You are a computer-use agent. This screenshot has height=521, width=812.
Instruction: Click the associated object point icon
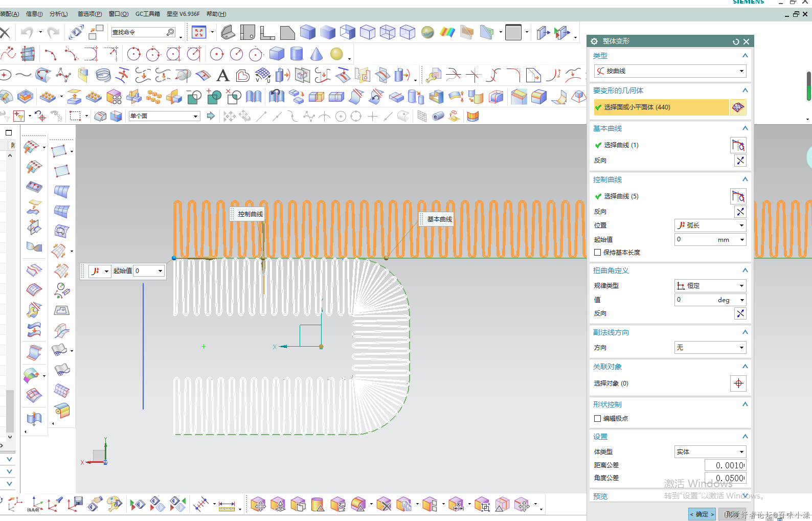tap(738, 383)
